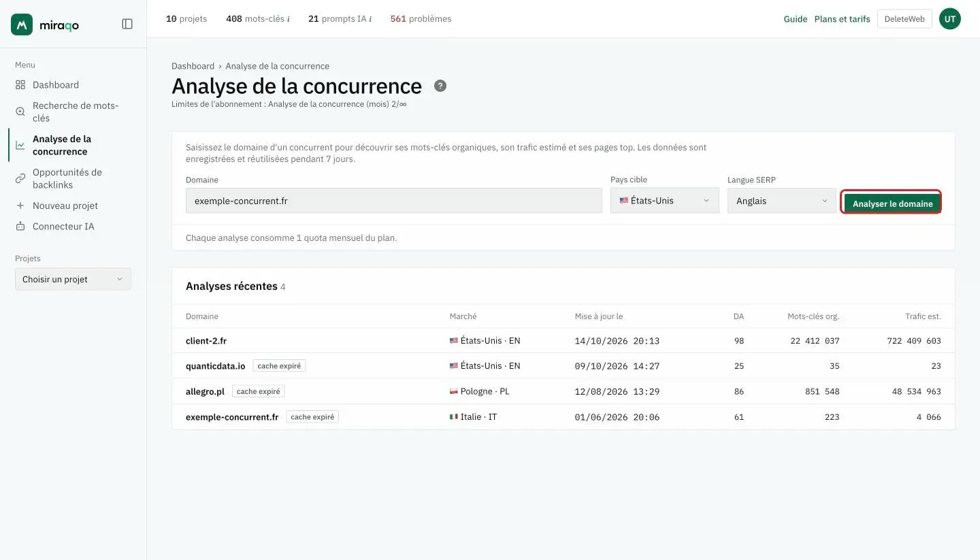Click the plus icon for Nouveau projet
This screenshot has width=980, height=560.
[x=20, y=205]
